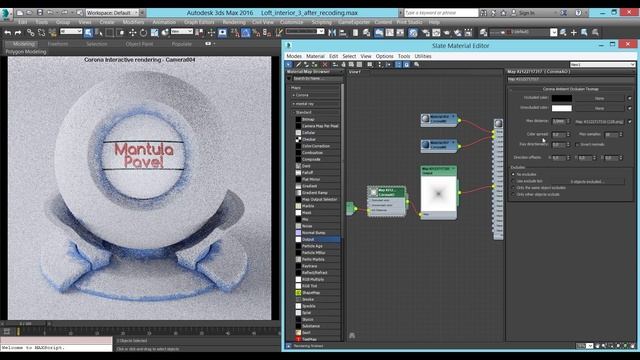Toggle the Occluded color map checkbox
This screenshot has width=640, height=360.
tap(629, 98)
